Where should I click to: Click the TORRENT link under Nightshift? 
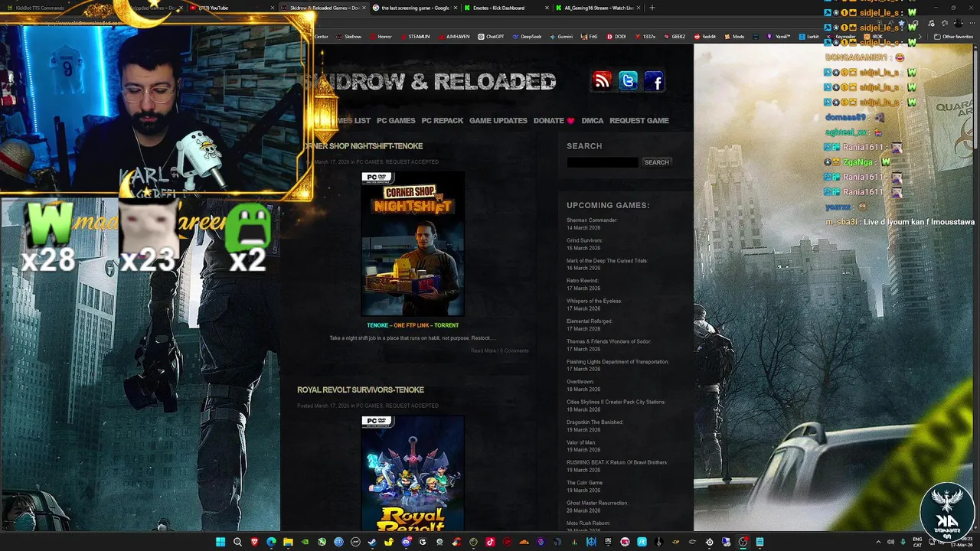(447, 325)
